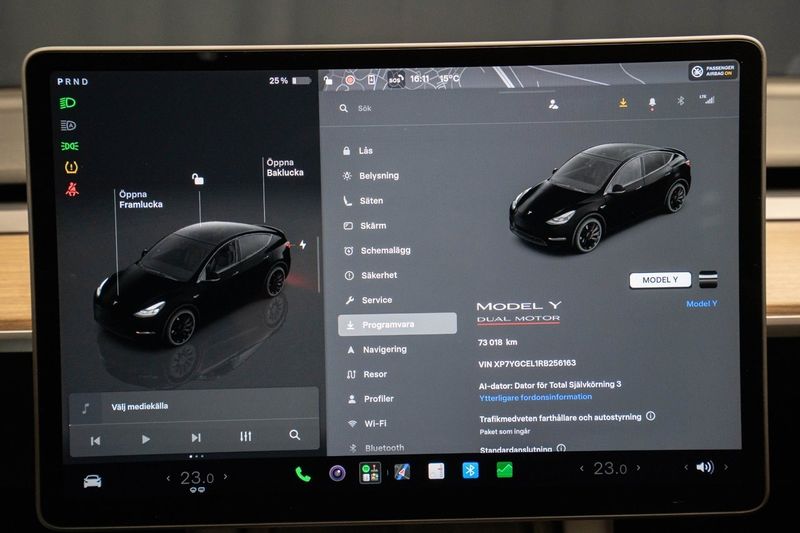Screen dimensions: 800x533
Task: Play media with the play button
Action: (x=145, y=439)
